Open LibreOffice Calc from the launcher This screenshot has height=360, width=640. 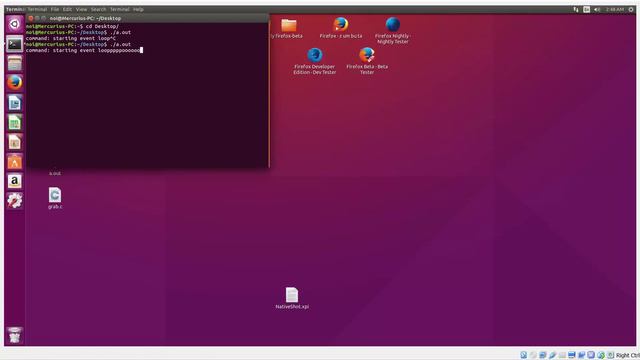point(15,122)
